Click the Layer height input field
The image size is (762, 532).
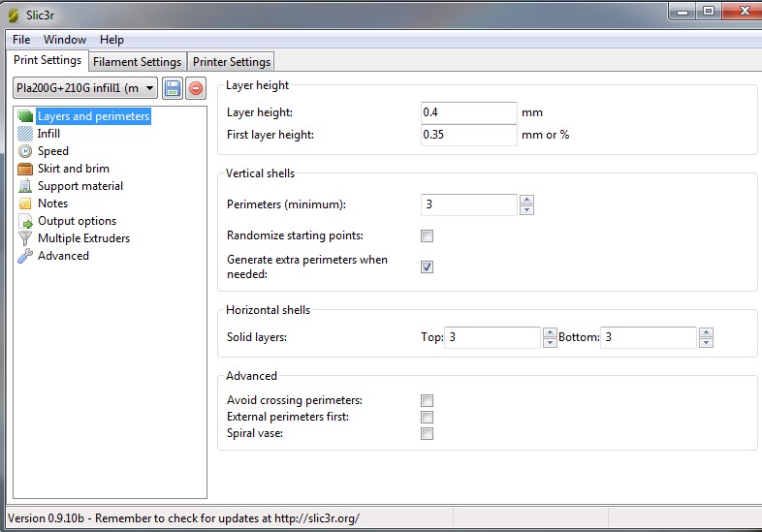[469, 112]
